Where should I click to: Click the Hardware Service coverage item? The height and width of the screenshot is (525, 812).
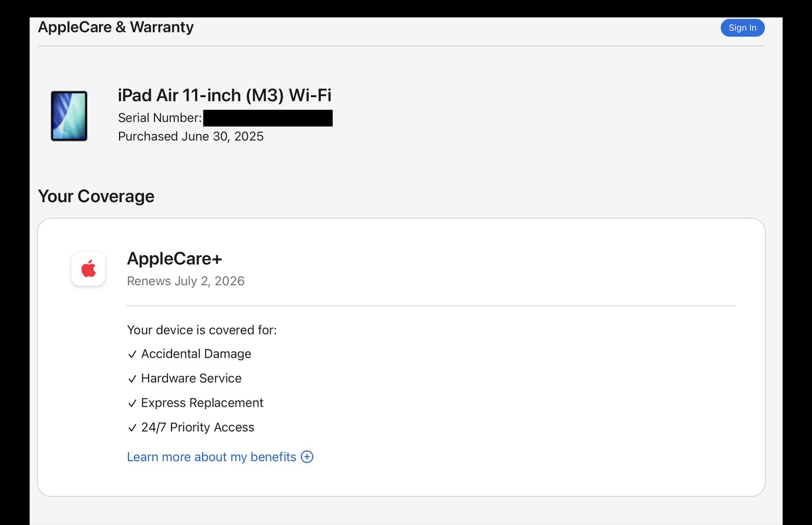point(191,378)
